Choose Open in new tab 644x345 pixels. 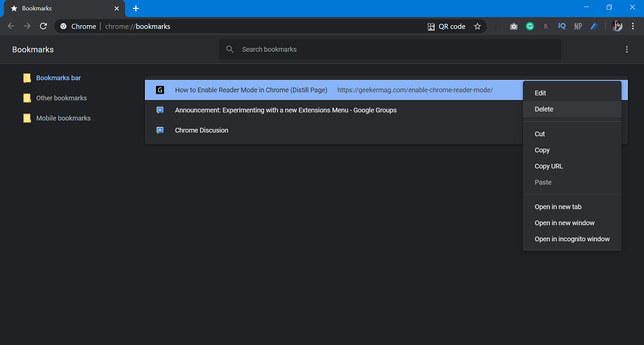[572, 206]
